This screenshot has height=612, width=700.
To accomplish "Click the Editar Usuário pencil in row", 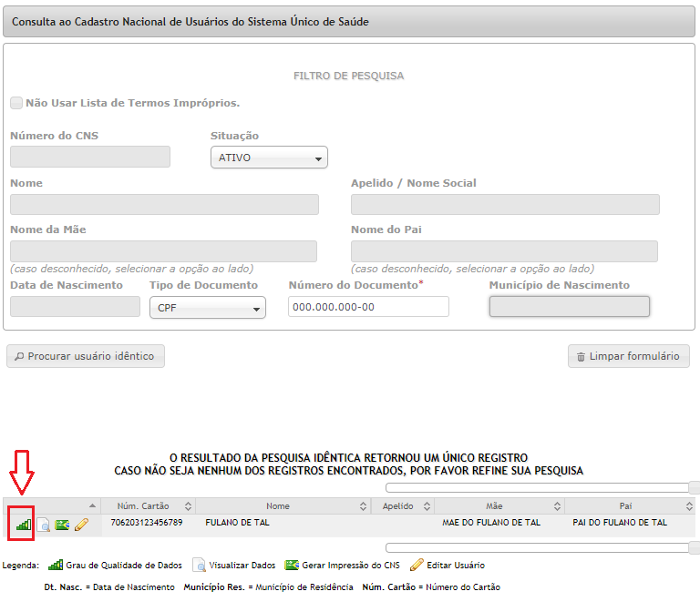I will click(x=81, y=525).
